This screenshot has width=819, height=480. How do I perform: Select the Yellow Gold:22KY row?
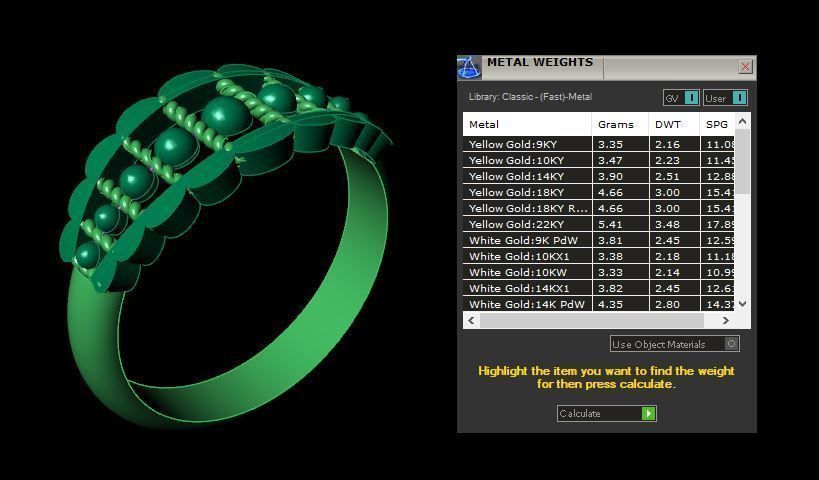click(x=599, y=224)
